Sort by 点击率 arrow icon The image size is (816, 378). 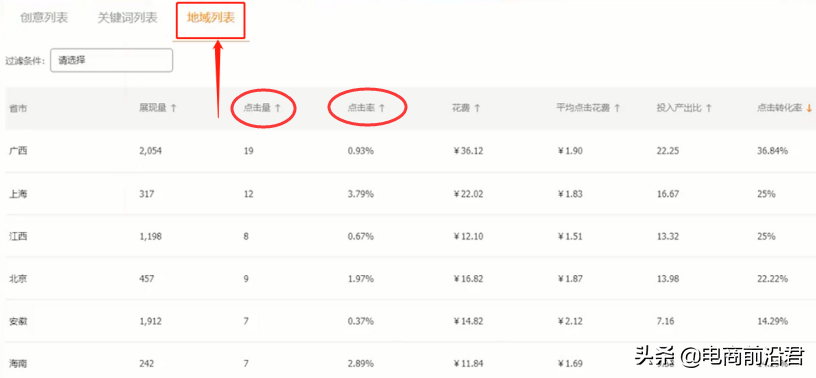[382, 108]
